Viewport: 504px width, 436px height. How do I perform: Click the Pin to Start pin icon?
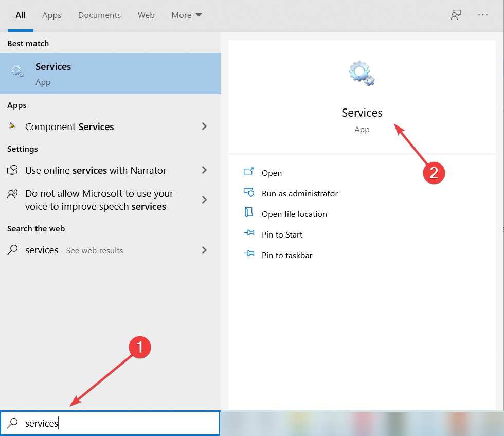coord(249,232)
